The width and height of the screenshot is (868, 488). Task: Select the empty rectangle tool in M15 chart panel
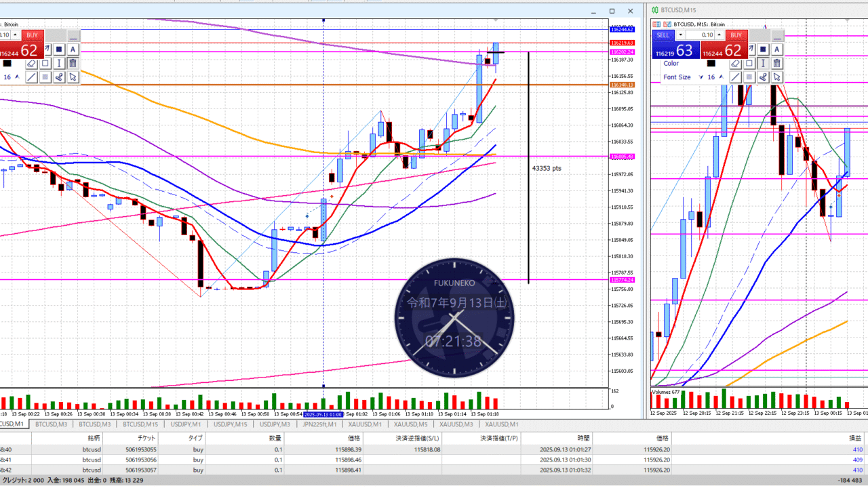pos(749,63)
